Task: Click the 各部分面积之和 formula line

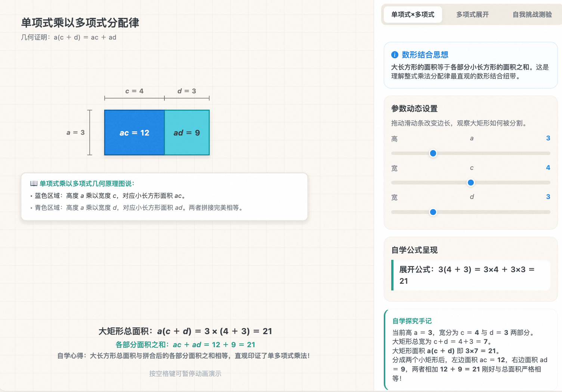Action: click(x=185, y=345)
